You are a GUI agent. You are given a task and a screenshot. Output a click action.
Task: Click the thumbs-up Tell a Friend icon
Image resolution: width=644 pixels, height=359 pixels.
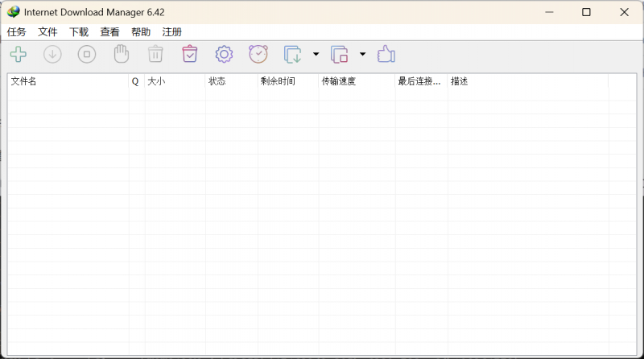[x=386, y=54]
